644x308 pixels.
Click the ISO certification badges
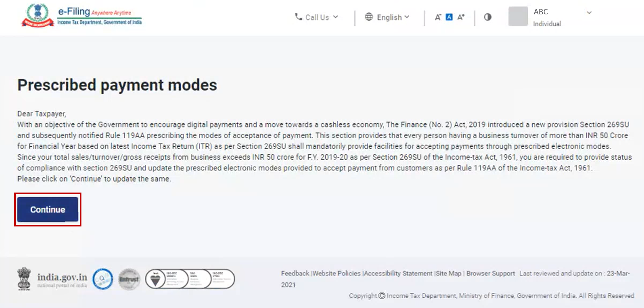coord(190,279)
